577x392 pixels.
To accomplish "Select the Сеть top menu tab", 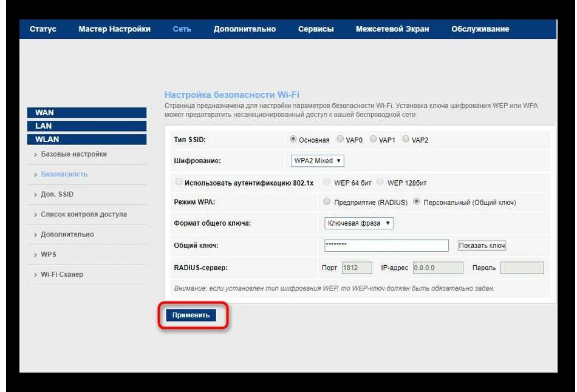I will point(182,29).
